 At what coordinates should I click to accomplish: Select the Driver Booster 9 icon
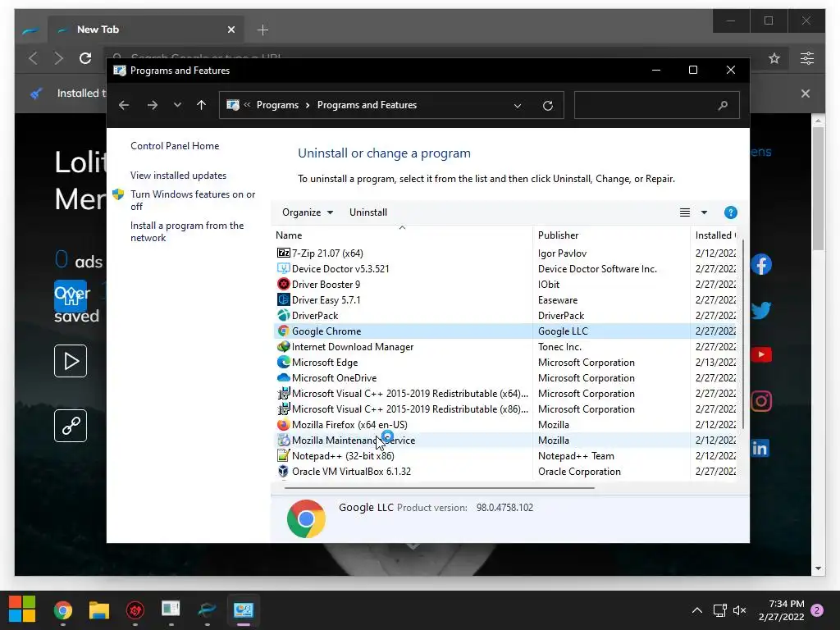(x=283, y=284)
